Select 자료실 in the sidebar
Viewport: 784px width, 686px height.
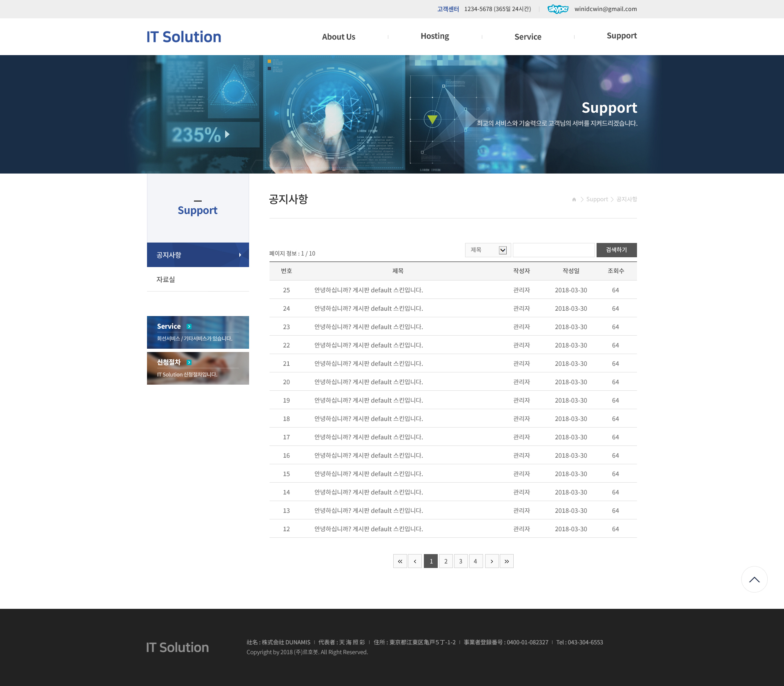[166, 280]
